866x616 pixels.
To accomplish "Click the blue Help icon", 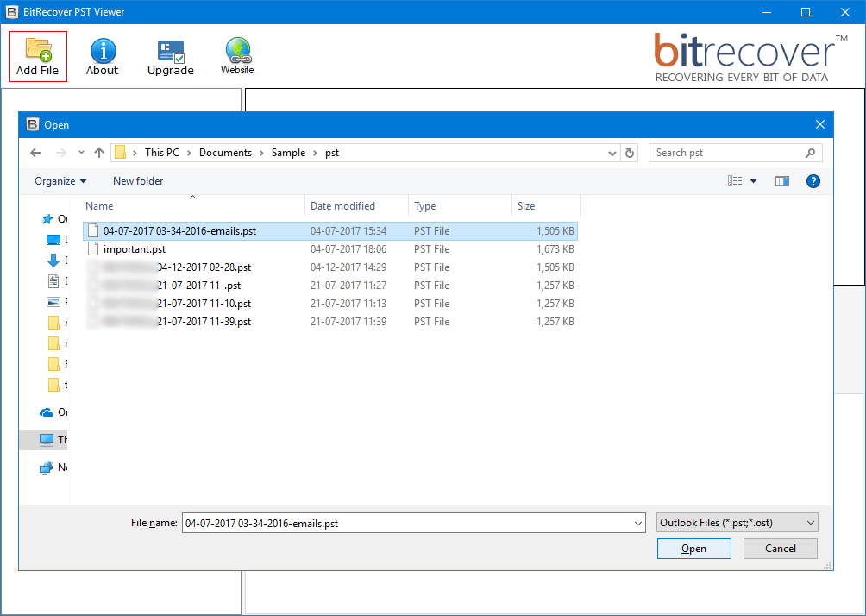I will (813, 181).
